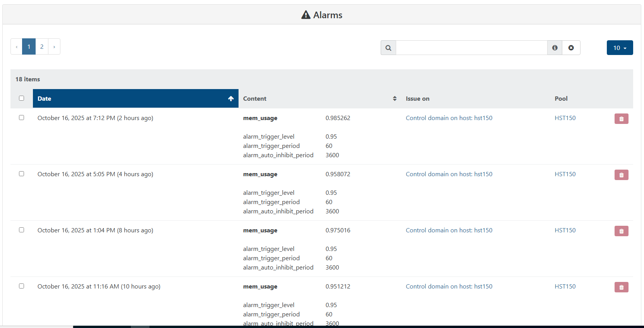The width and height of the screenshot is (644, 328).
Task: Click the Date sort arrow icon
Action: point(231,99)
